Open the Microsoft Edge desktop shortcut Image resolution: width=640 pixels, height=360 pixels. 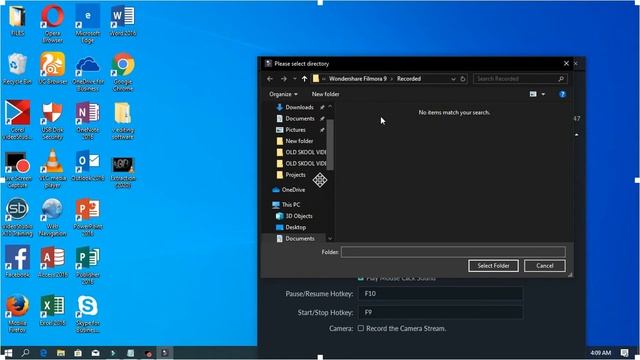(87, 23)
